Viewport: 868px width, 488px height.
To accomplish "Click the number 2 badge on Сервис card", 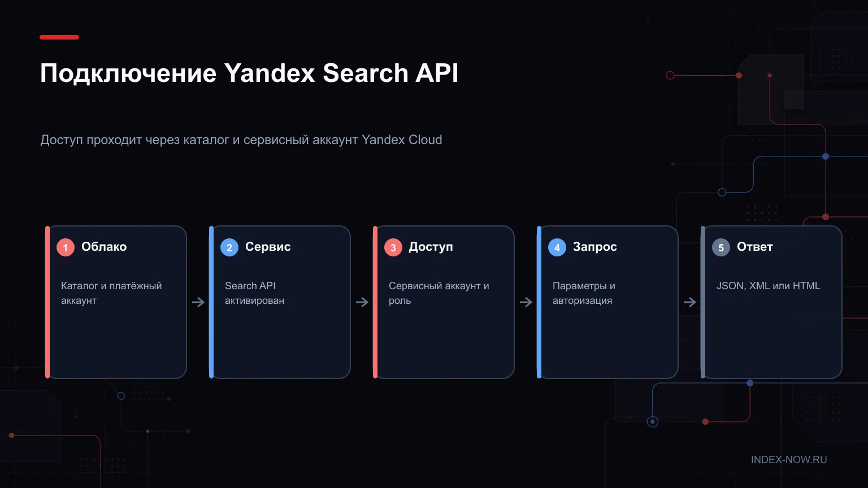I will (229, 247).
